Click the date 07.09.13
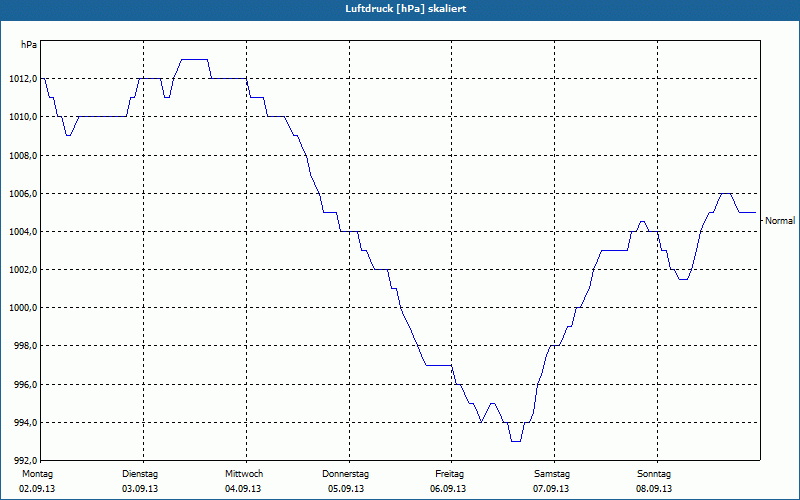800x500 pixels. coord(551,489)
